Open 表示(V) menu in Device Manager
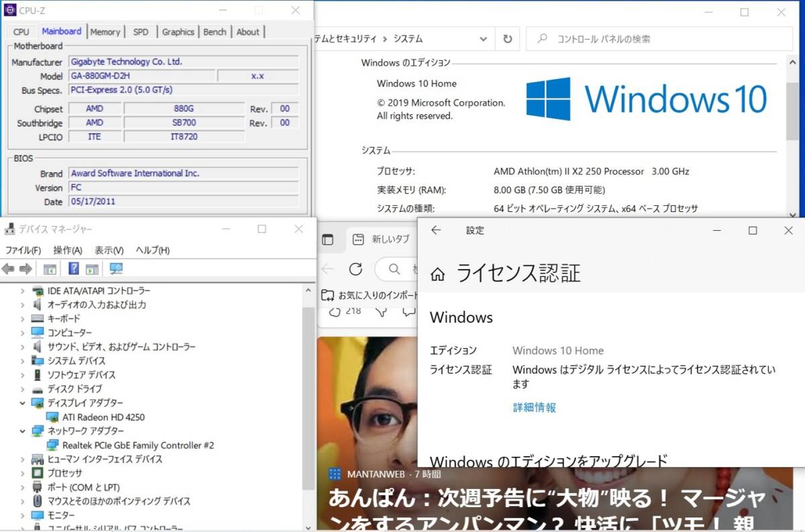The image size is (805, 532). point(109,250)
